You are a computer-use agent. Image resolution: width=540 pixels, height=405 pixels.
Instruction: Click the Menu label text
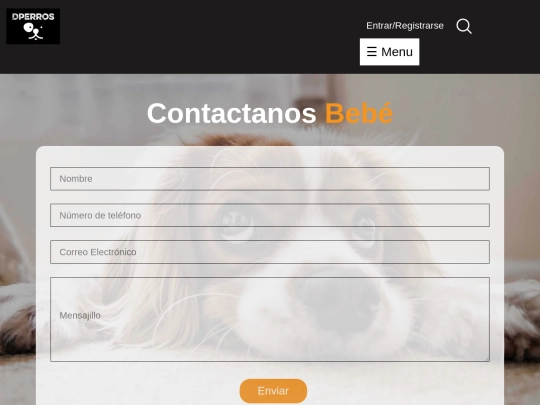click(397, 52)
